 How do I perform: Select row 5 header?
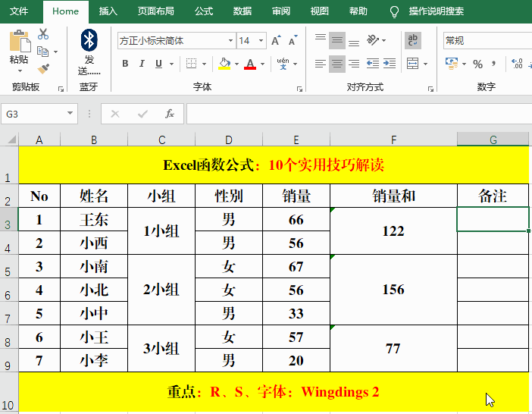(x=8, y=267)
